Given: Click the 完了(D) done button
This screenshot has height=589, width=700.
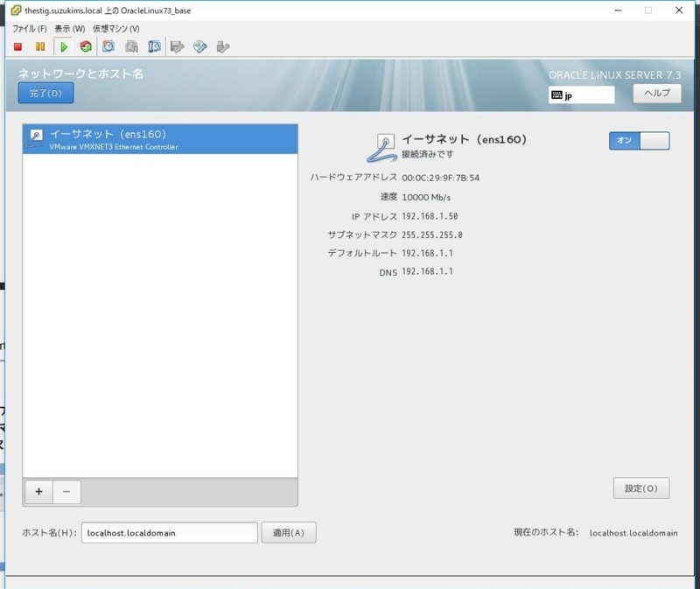Looking at the screenshot, I should (x=46, y=94).
